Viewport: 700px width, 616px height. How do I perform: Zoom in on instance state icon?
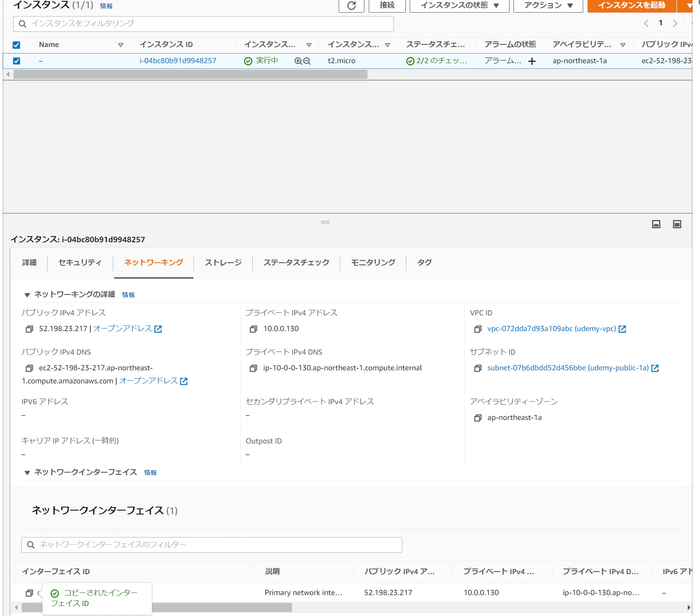298,61
